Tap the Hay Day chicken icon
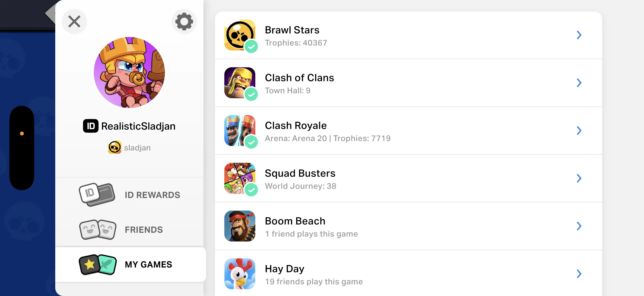The image size is (644, 296). [x=240, y=274]
